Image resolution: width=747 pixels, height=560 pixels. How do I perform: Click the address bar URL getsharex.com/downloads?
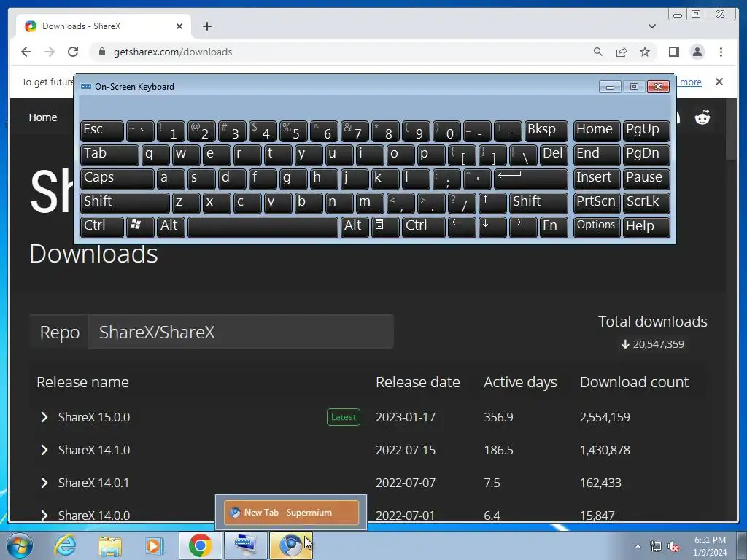point(173,52)
